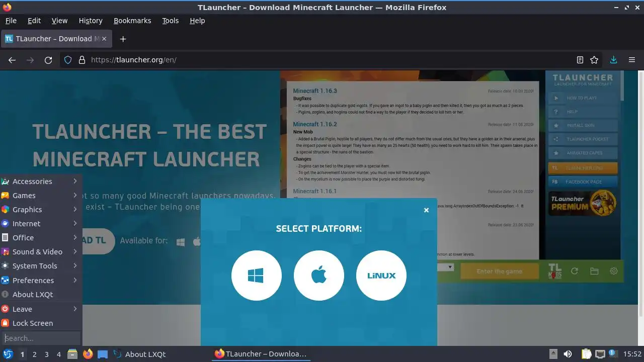Expand Sound & Video submenu
The width and height of the screenshot is (644, 362).
point(41,252)
